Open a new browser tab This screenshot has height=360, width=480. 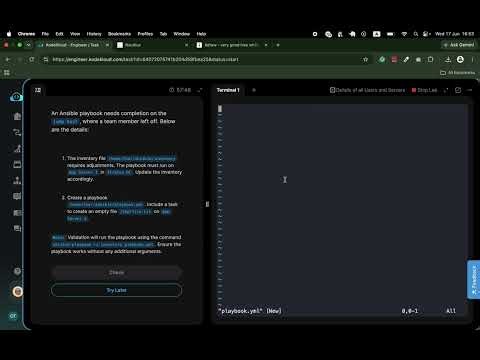click(278, 45)
